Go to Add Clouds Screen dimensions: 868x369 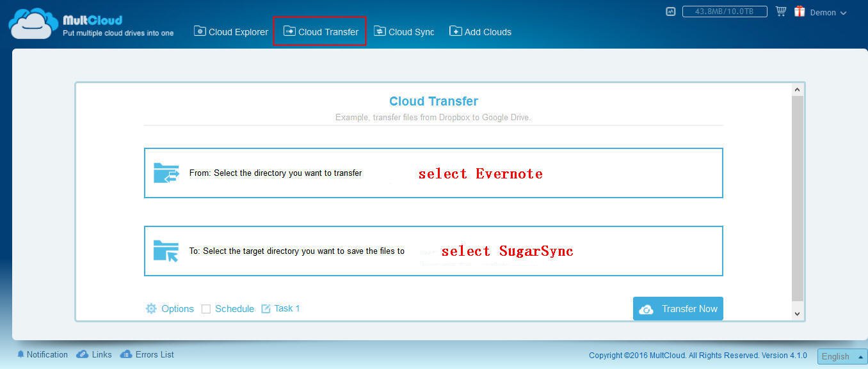[x=480, y=31]
